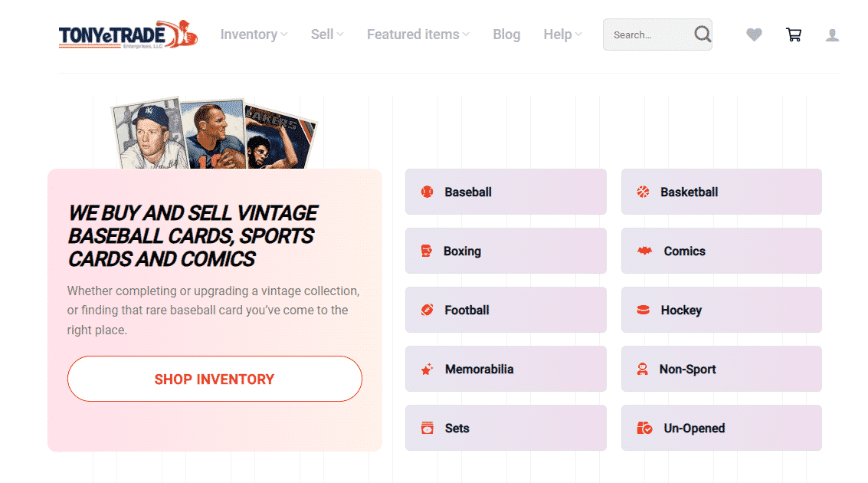Viewport: 868px width, 483px height.
Task: Click the SHOP INVENTORY button
Action: [215, 379]
